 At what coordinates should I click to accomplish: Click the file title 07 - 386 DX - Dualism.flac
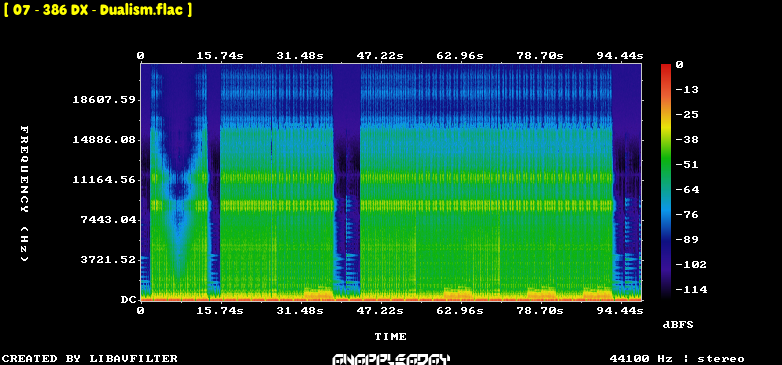pos(98,10)
